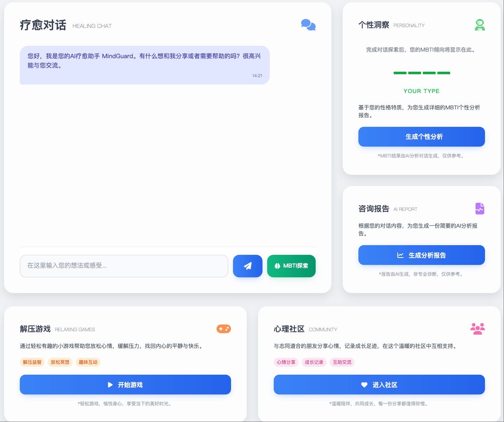Image resolution: width=504 pixels, height=422 pixels.
Task: Click the purple report file icon
Action: pyautogui.click(x=480, y=208)
